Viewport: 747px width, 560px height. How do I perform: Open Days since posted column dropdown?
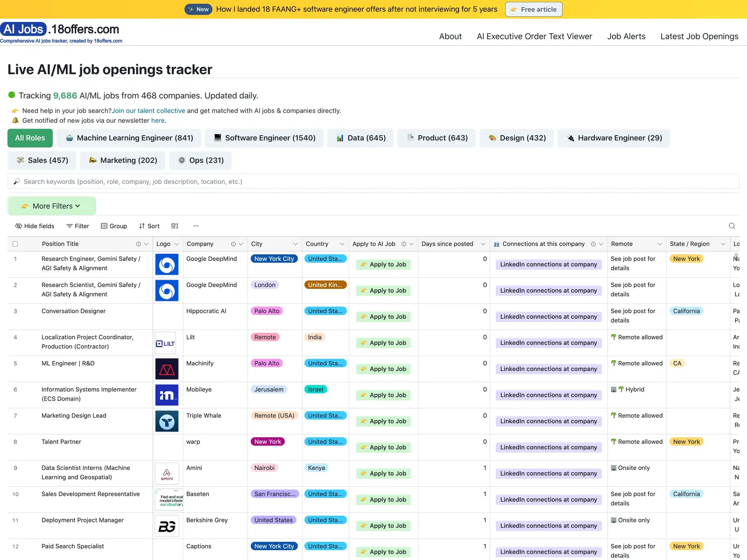click(x=483, y=244)
